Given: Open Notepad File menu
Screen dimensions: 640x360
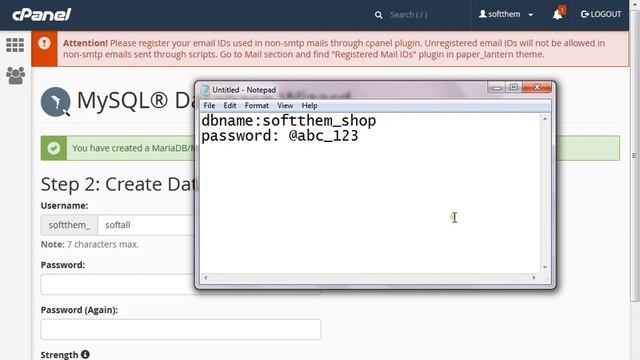Looking at the screenshot, I should tap(209, 106).
